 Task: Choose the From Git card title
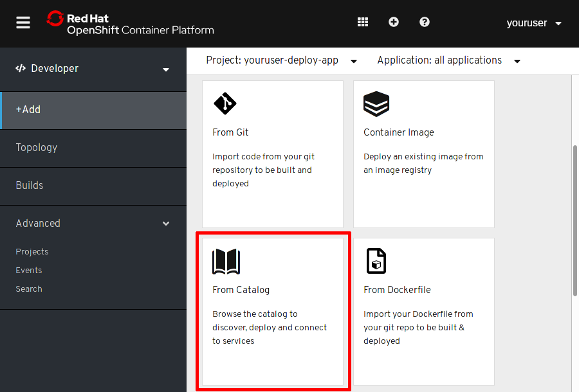pyautogui.click(x=230, y=132)
